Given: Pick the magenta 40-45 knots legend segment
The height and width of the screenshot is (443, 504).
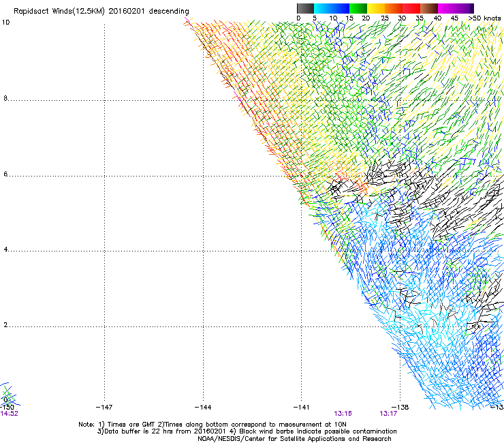Looking at the screenshot, I should pyautogui.click(x=447, y=8).
